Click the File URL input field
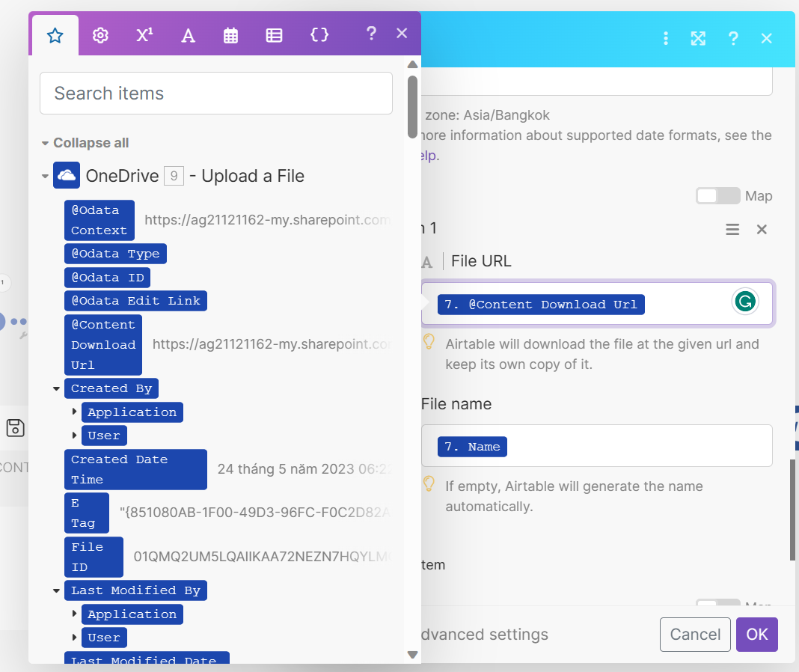The height and width of the screenshot is (672, 799). (x=597, y=304)
